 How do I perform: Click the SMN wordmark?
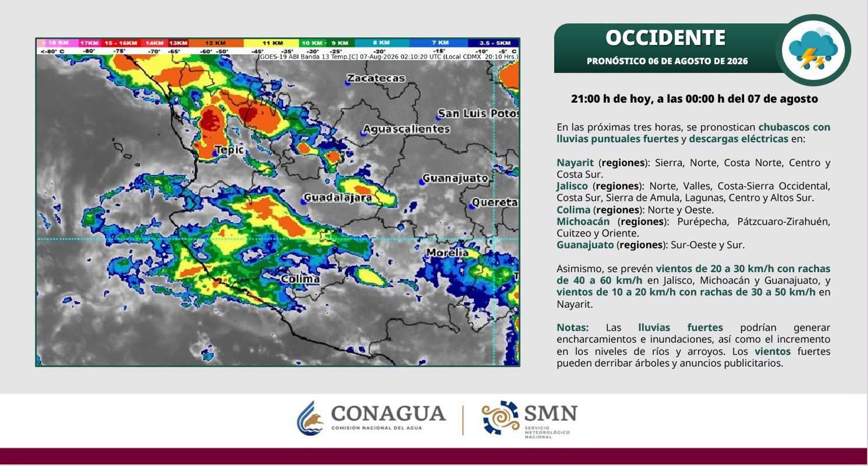pyautogui.click(x=551, y=413)
